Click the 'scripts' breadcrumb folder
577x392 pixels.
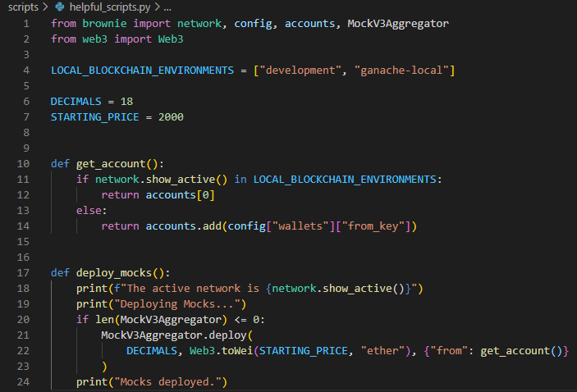[23, 7]
